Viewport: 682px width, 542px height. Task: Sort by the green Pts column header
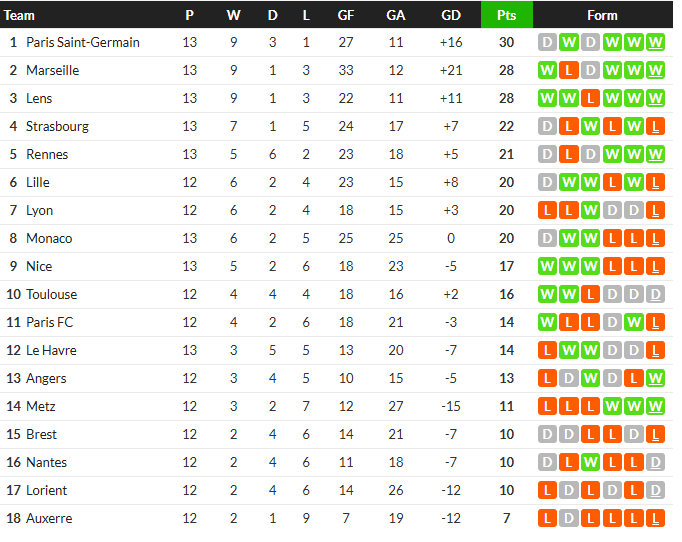pyautogui.click(x=506, y=15)
